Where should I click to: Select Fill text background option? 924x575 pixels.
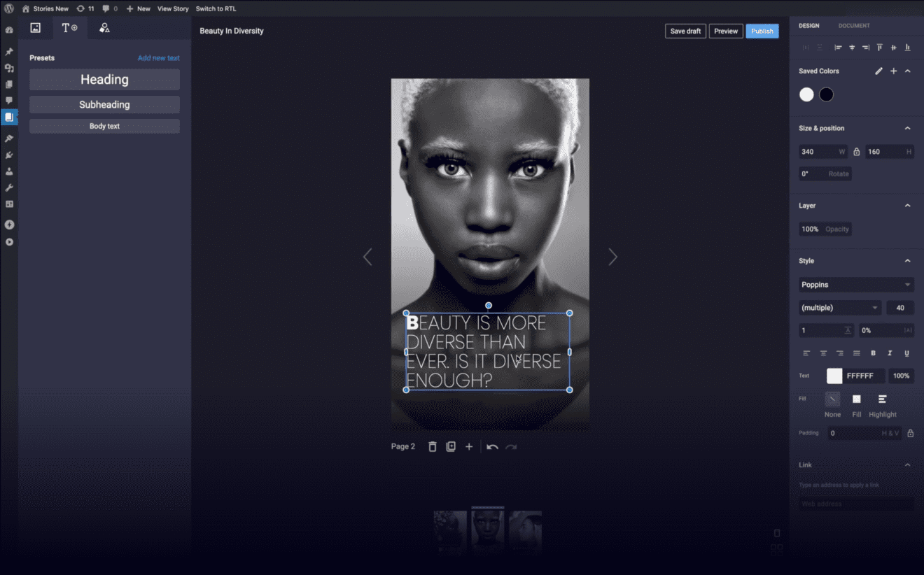coord(856,399)
